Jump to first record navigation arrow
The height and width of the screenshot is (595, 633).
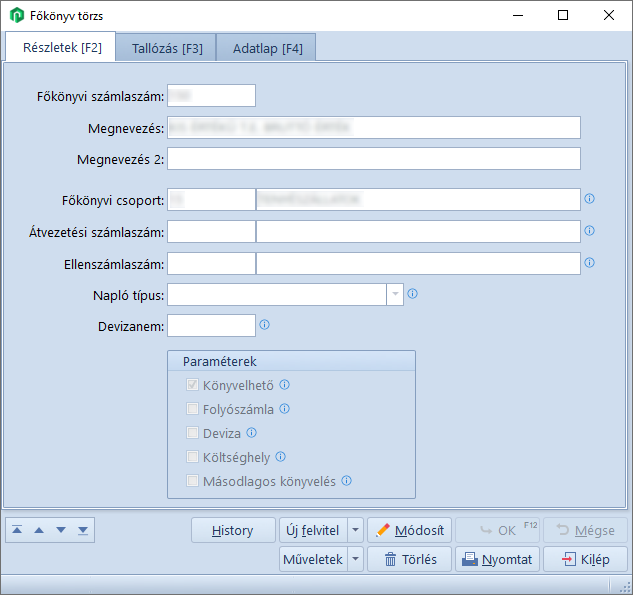click(x=18, y=529)
